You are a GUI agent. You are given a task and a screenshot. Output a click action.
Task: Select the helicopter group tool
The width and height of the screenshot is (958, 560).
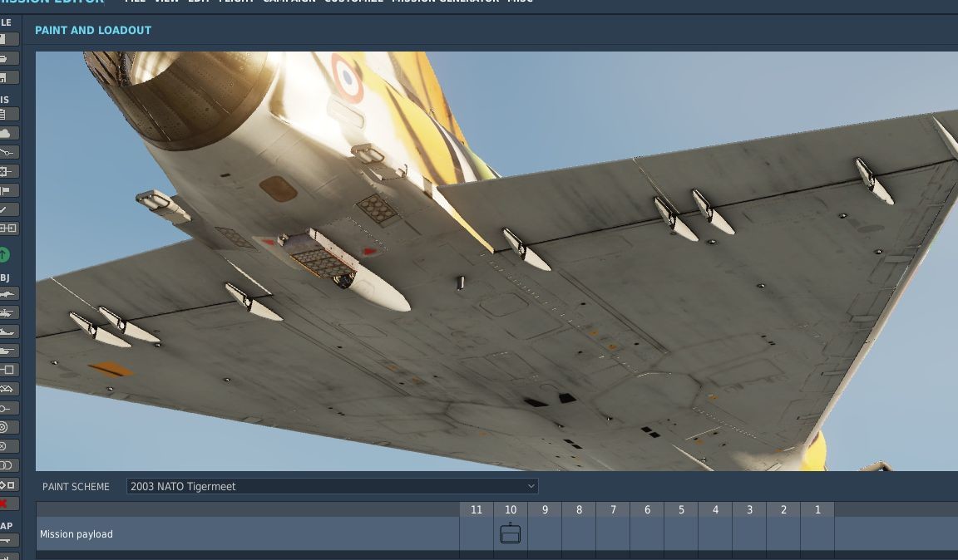click(7, 312)
